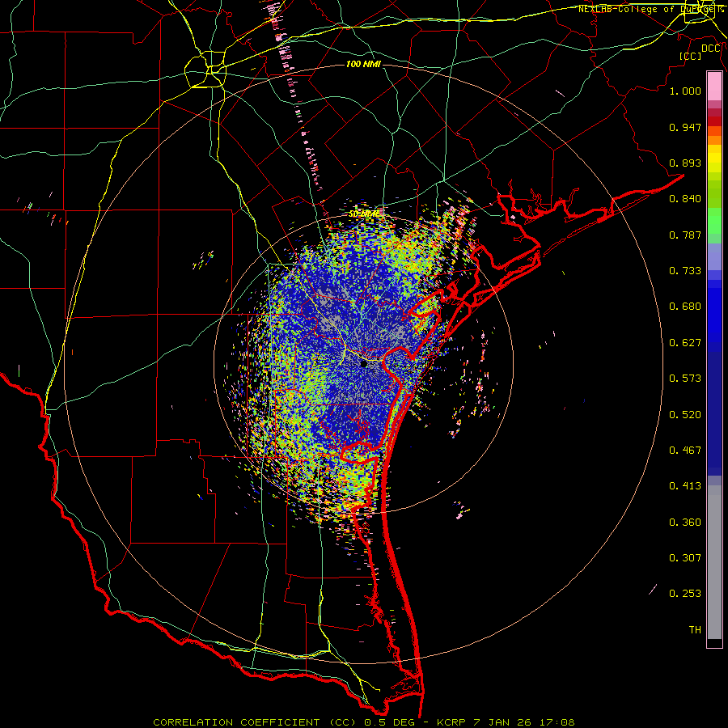
Task: Click the yellow highway loop around San Antonio
Action: (205, 70)
